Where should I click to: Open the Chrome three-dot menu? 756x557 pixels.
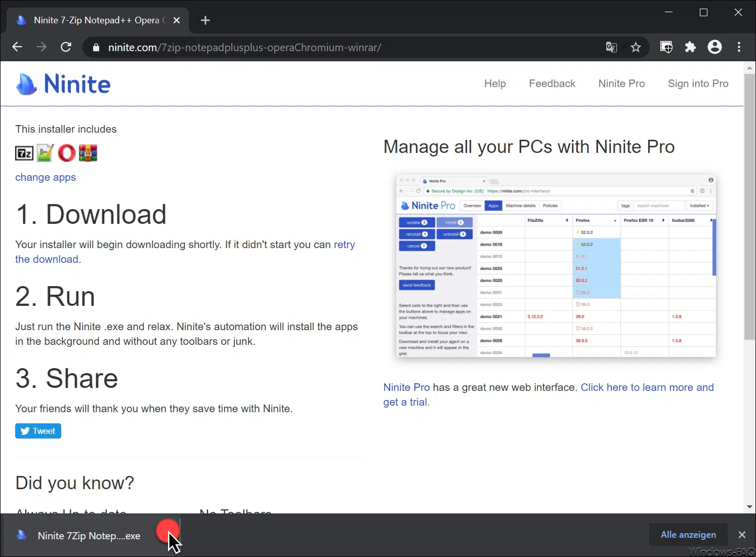(x=739, y=48)
